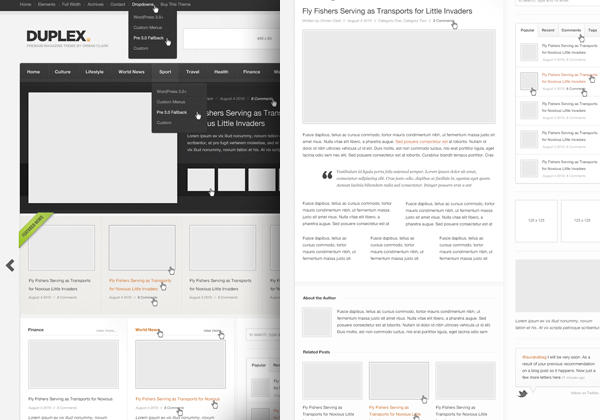Click the first 125 x 125 ad box
The height and width of the screenshot is (420, 600).
[x=536, y=221]
